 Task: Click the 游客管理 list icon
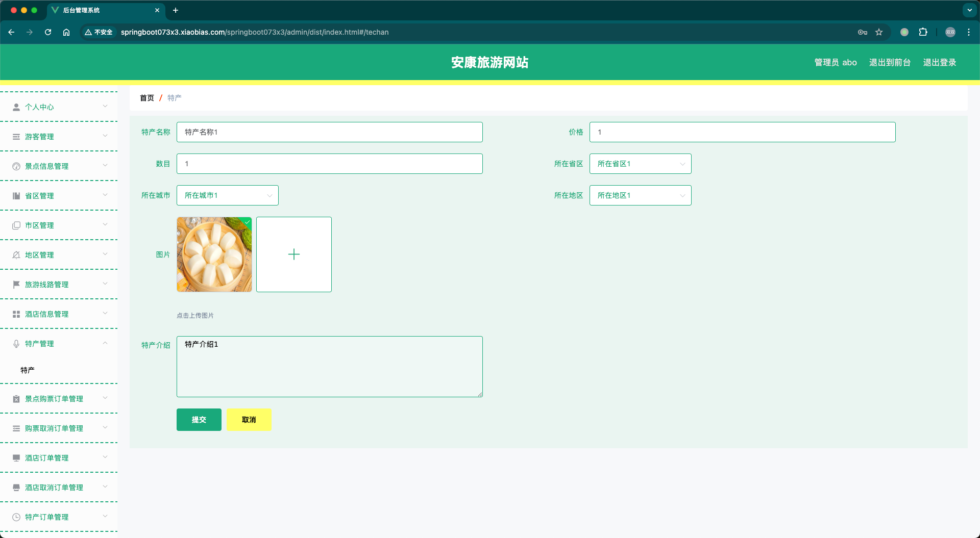[16, 137]
